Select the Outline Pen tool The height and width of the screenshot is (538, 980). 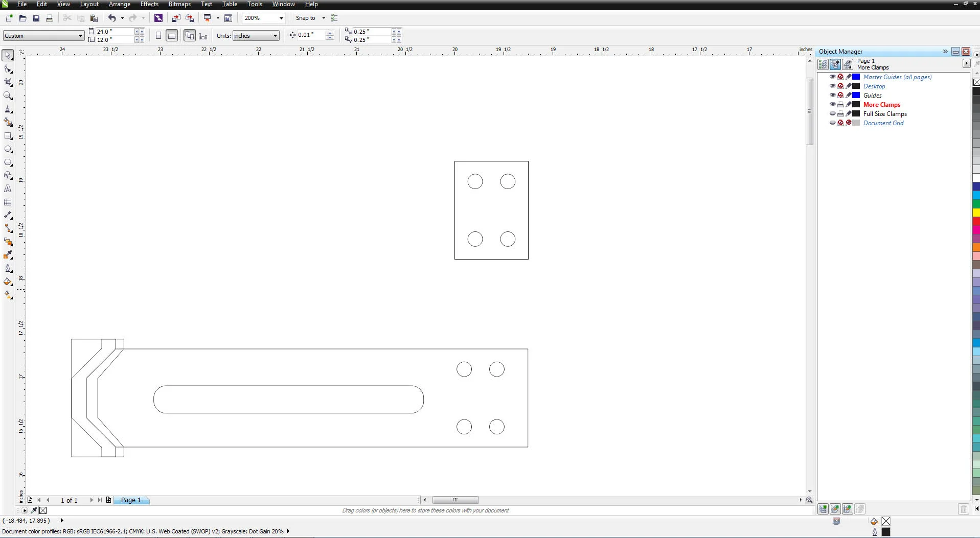pos(8,268)
